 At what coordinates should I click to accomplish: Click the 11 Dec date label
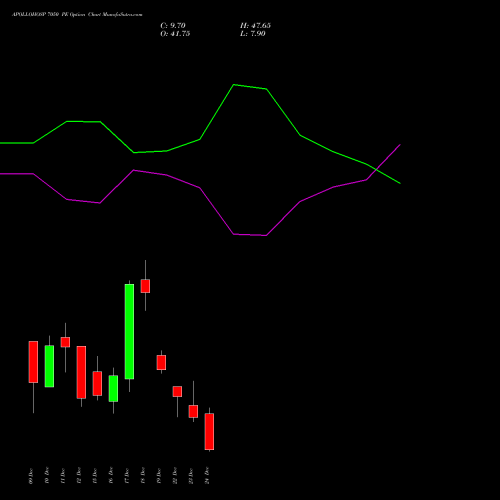(63, 476)
